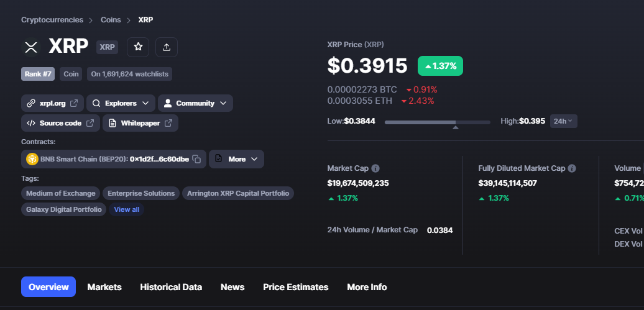This screenshot has height=310, width=644.
Task: Click the 0.00002273 BTC price
Action: (x=362, y=89)
